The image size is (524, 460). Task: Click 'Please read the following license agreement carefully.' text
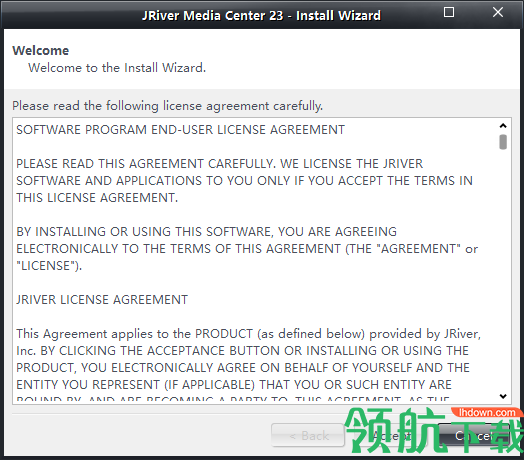click(x=168, y=106)
